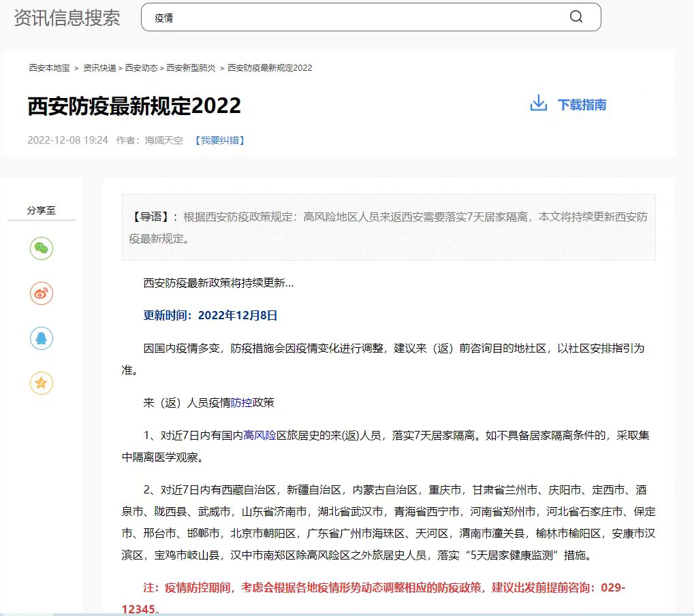This screenshot has width=694, height=616.
Task: Click the paragraph beginning 因国内疫情多变
Action: tap(383, 359)
